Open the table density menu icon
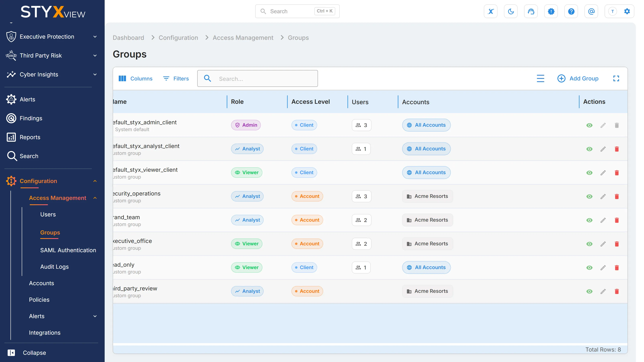Screen dimensions: 644x362 pyautogui.click(x=540, y=78)
